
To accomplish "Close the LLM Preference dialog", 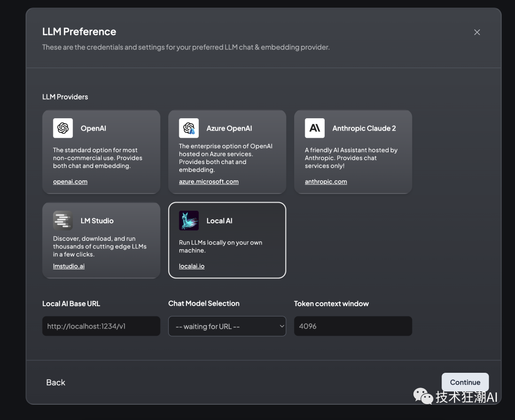I will [x=477, y=32].
